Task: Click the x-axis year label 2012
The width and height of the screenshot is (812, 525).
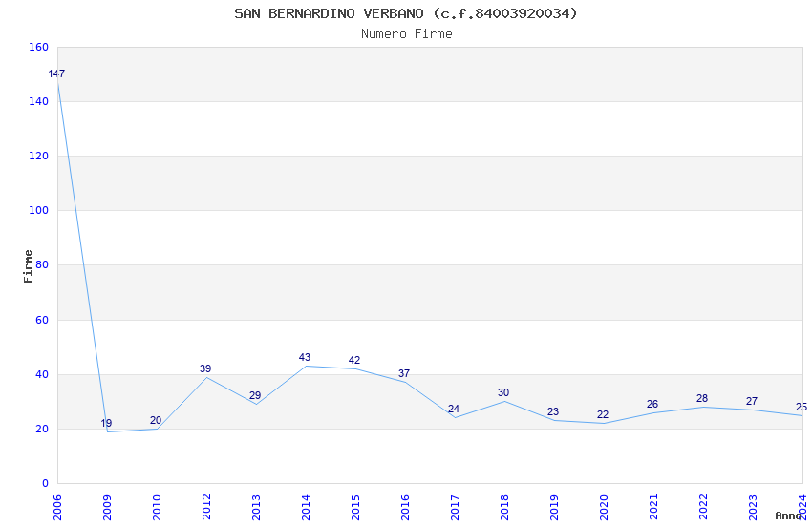Action: coord(206,508)
